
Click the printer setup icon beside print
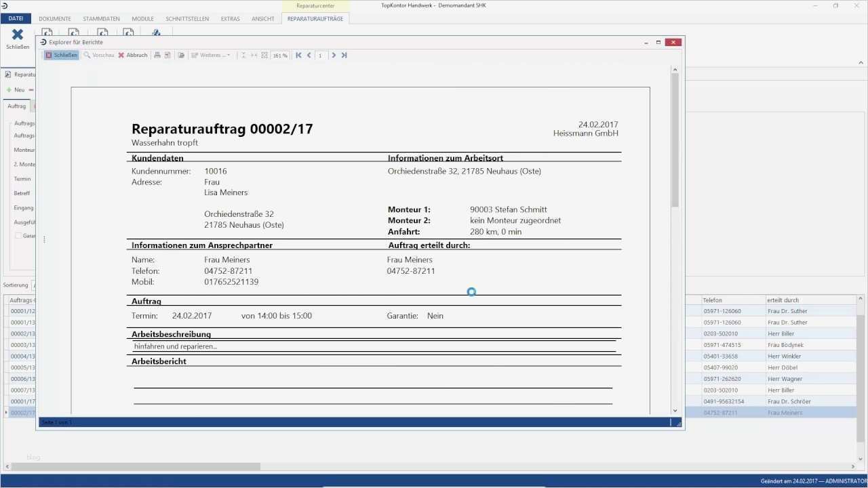[x=167, y=55]
